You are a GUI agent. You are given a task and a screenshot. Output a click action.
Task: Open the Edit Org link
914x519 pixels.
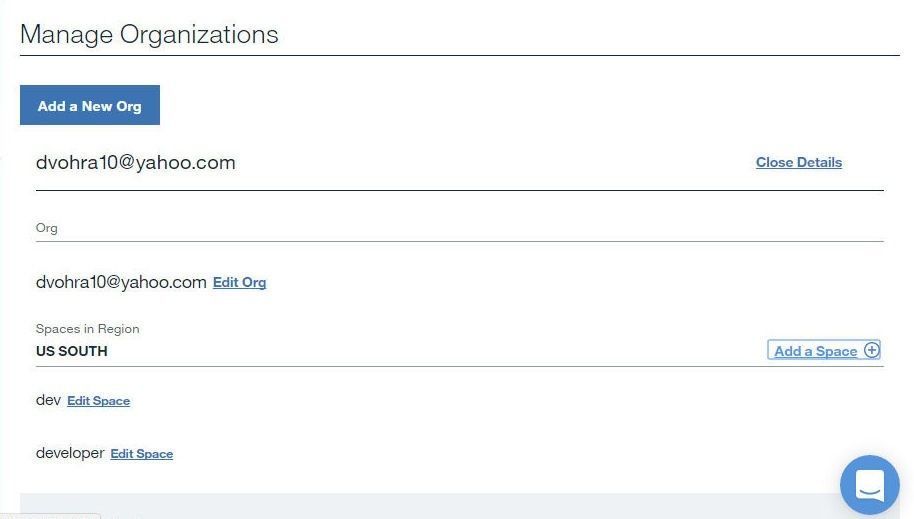(240, 282)
